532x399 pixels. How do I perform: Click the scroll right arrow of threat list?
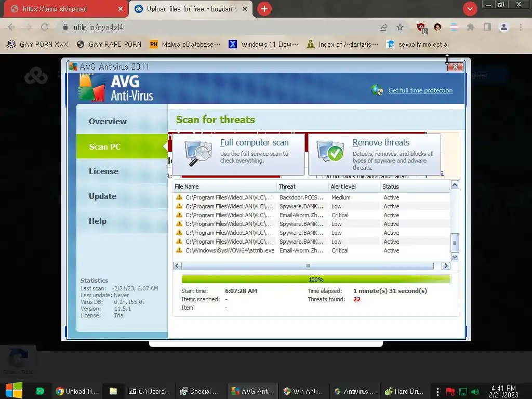446,265
